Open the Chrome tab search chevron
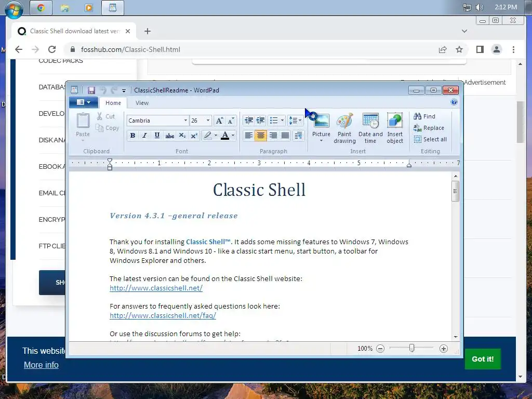 (x=464, y=31)
